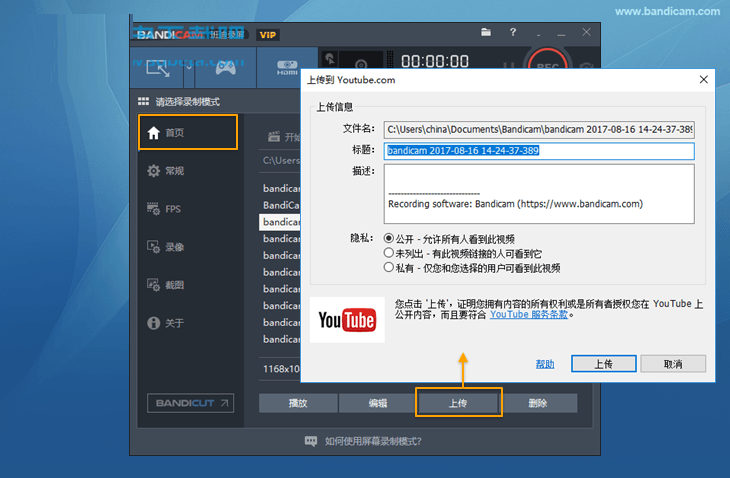The height and width of the screenshot is (478, 730).
Task: Click the 标题 title input field
Action: [x=539, y=151]
